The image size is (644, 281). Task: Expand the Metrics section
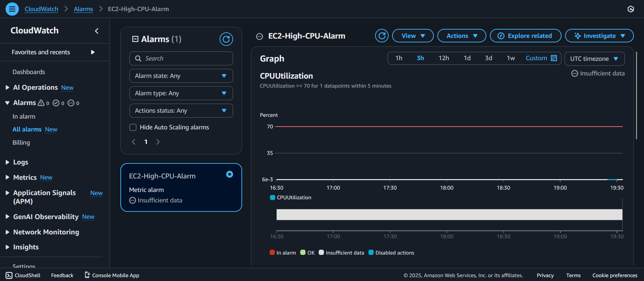(x=7, y=177)
